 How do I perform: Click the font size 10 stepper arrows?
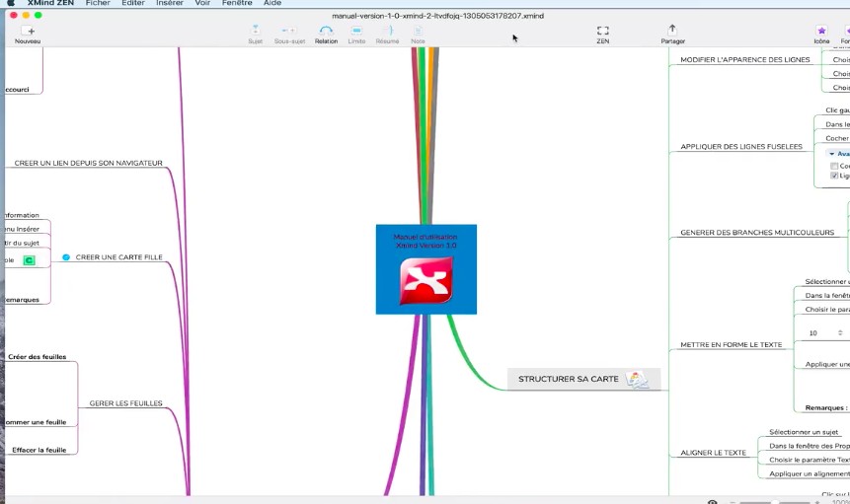(840, 333)
